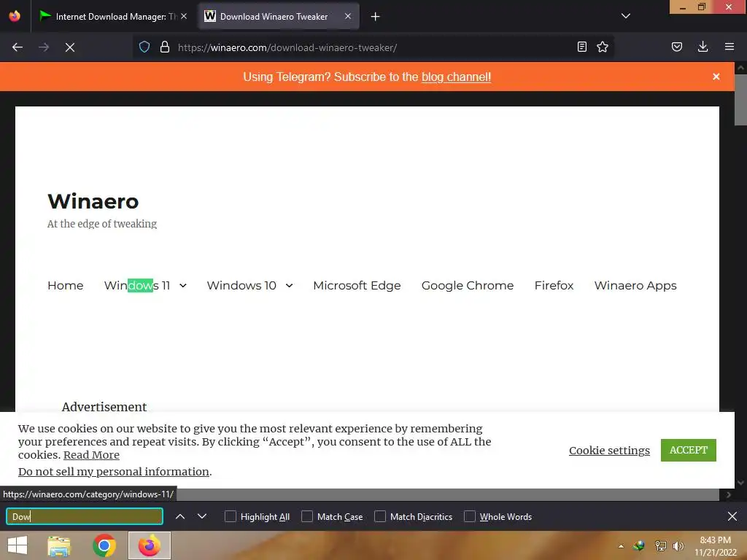This screenshot has width=747, height=560.
Task: Close the Internet Download Manager tab
Action: (x=184, y=16)
